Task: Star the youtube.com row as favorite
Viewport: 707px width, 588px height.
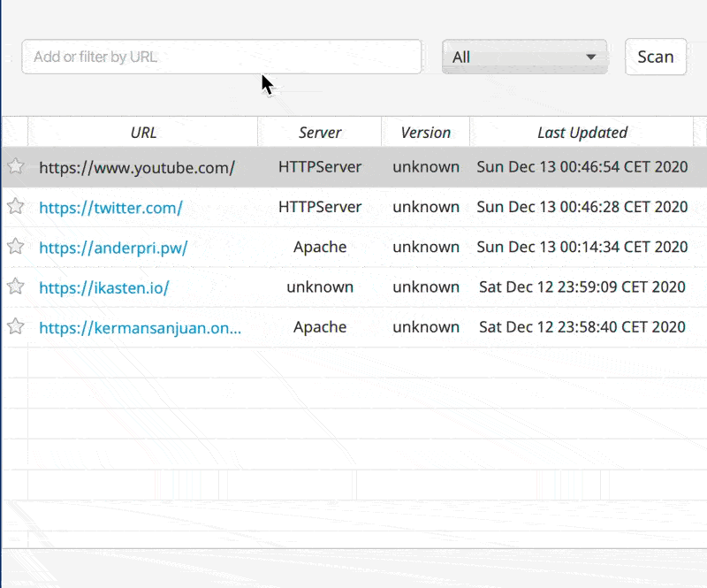Action: click(x=15, y=166)
